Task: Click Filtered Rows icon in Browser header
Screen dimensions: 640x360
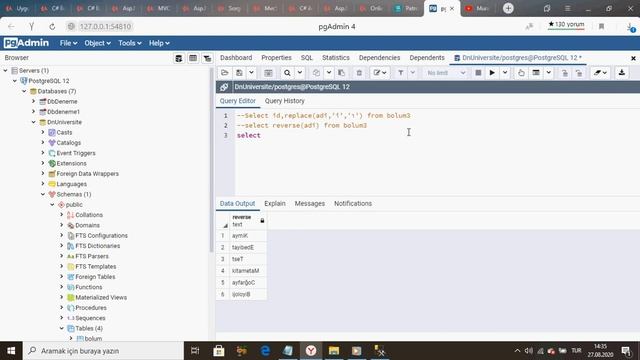Action: click(207, 58)
